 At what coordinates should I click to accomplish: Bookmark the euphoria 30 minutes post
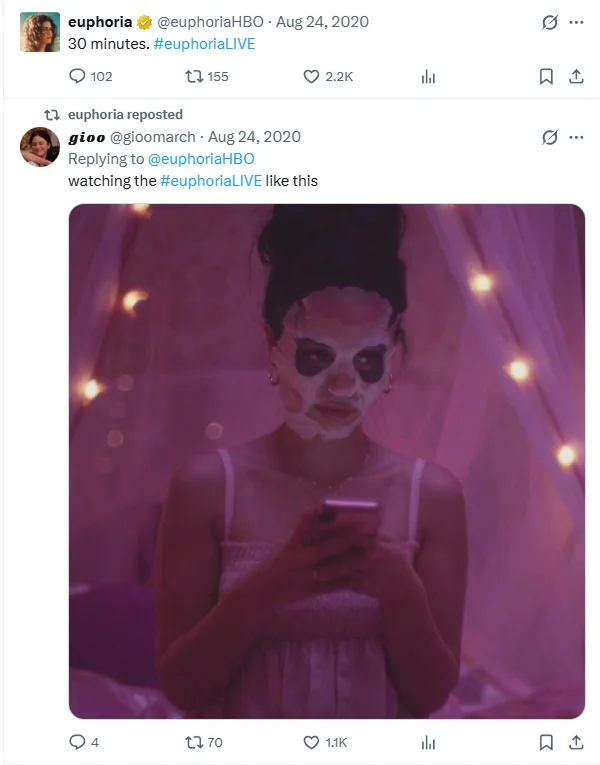click(x=546, y=76)
